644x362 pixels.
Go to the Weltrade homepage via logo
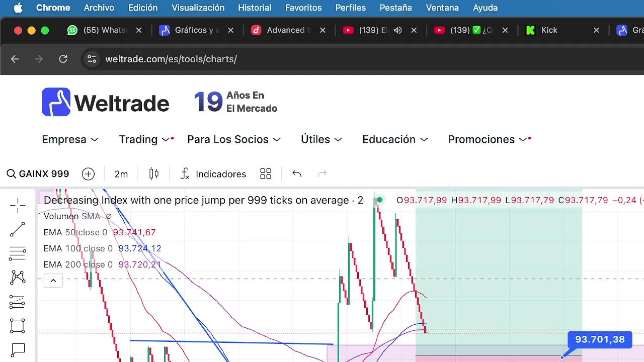pos(106,102)
